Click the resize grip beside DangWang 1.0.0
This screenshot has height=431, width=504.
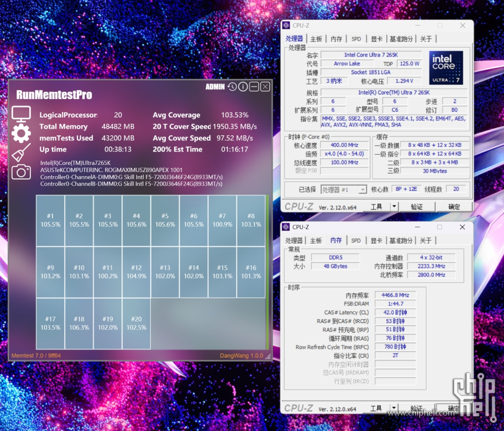click(x=268, y=356)
